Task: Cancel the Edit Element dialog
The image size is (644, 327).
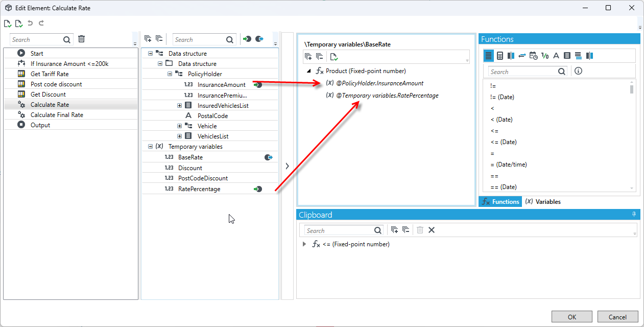Action: 618,317
